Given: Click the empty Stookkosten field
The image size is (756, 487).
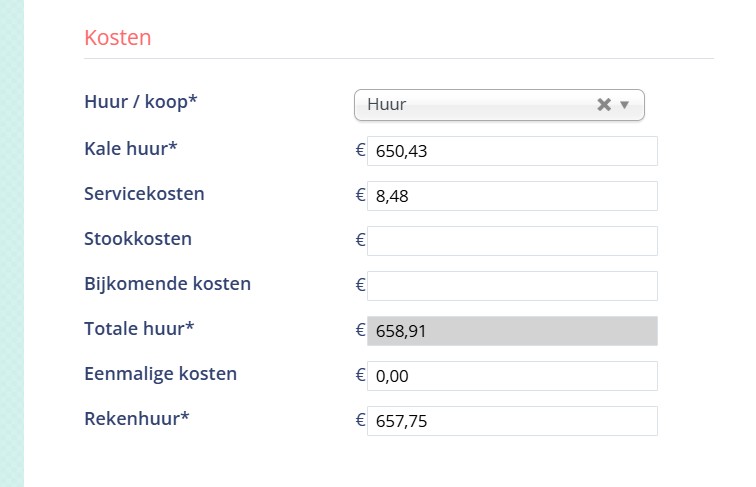Looking at the screenshot, I should click(x=512, y=241).
